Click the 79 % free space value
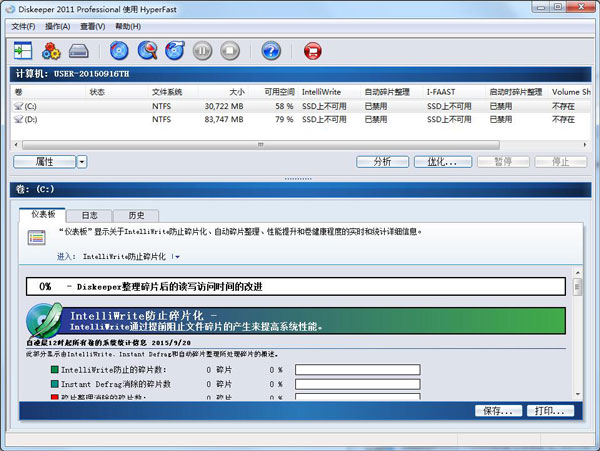This screenshot has height=451, width=600. (284, 119)
